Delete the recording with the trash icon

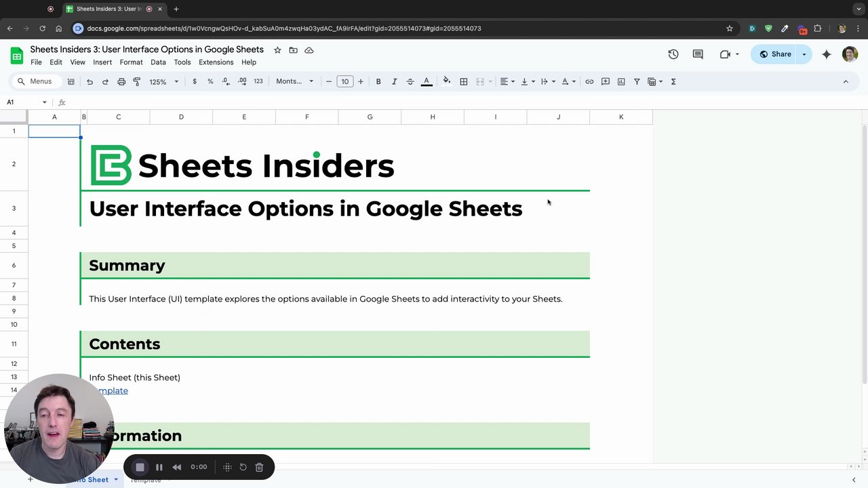click(x=259, y=467)
